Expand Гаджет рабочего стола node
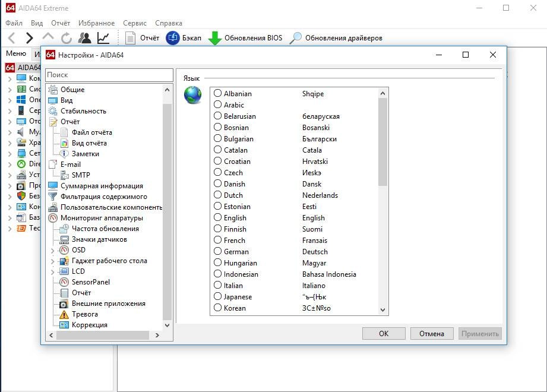This screenshot has width=547, height=392. [x=53, y=261]
